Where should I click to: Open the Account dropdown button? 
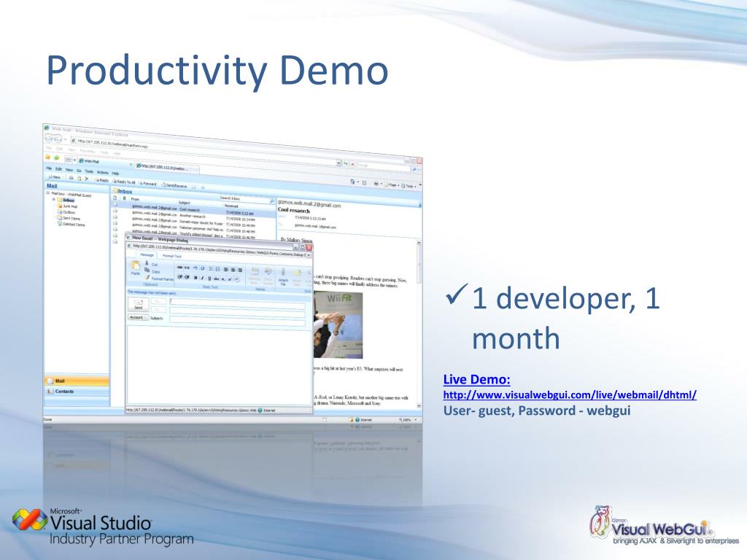tap(136, 317)
